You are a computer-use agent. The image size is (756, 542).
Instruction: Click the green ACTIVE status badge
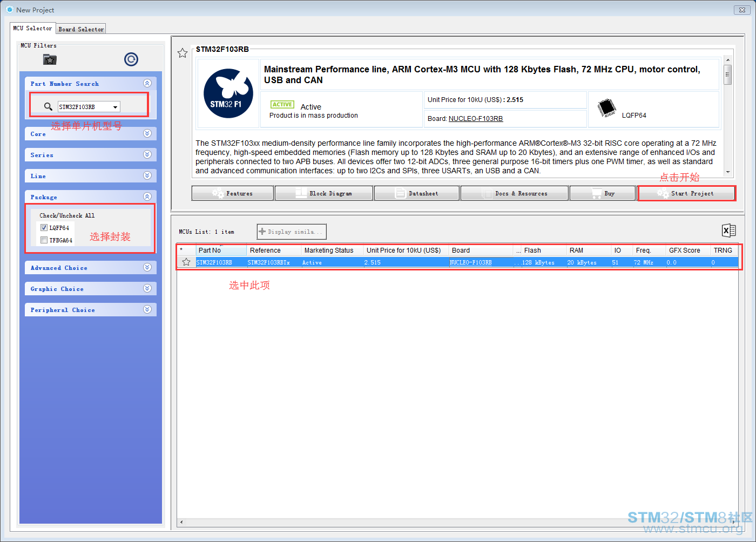pyautogui.click(x=282, y=105)
